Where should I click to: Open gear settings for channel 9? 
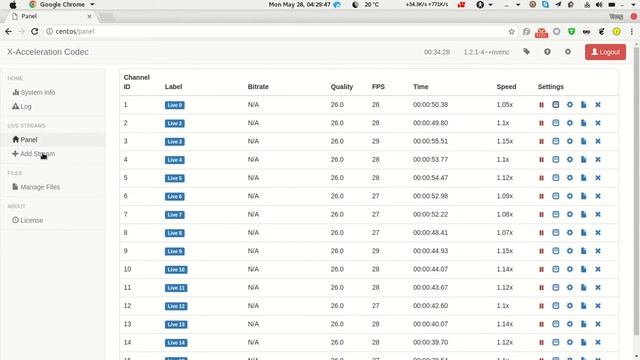click(x=570, y=251)
